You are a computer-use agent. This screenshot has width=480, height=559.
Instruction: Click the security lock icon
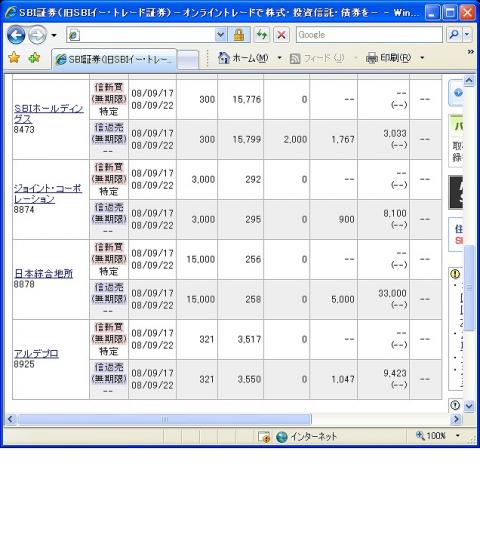point(239,35)
